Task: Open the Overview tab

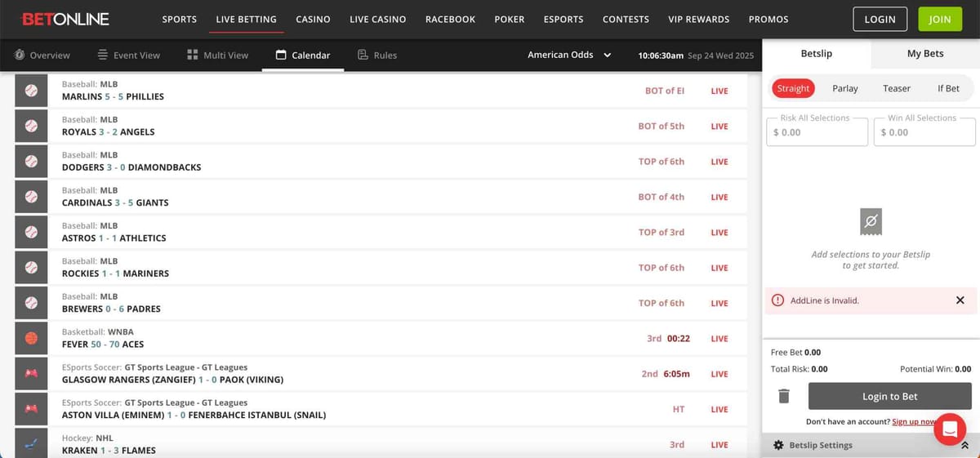Action: coord(42,55)
